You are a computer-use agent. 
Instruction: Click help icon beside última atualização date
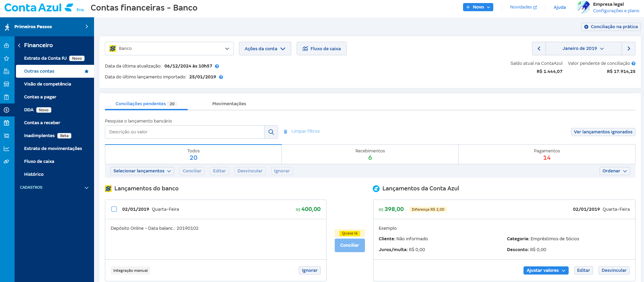point(217,66)
